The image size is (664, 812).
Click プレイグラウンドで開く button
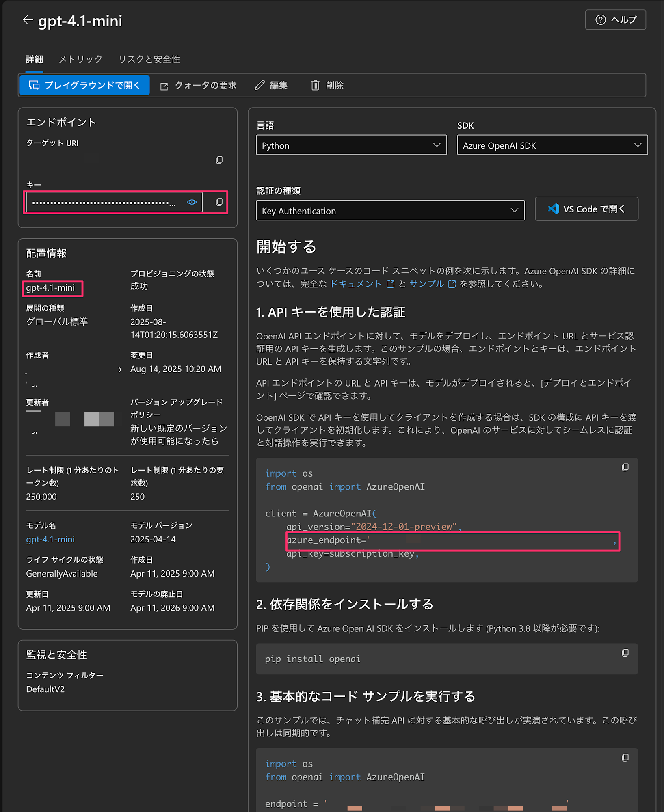[84, 85]
